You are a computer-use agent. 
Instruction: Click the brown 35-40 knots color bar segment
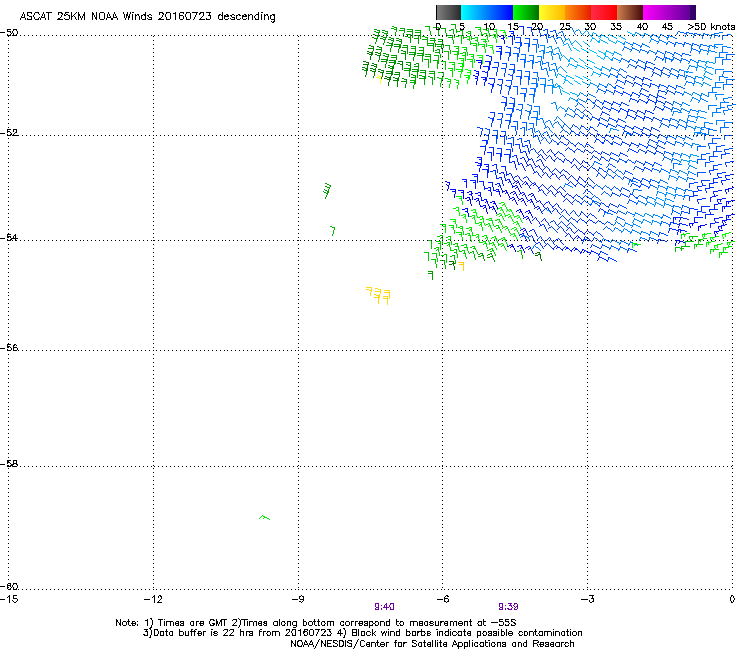(630, 12)
